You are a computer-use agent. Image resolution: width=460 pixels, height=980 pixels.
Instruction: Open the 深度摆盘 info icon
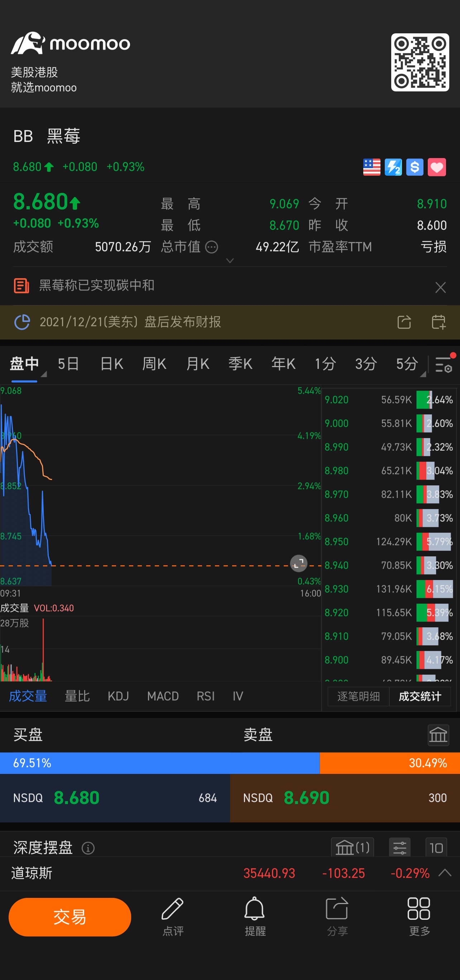click(x=88, y=848)
